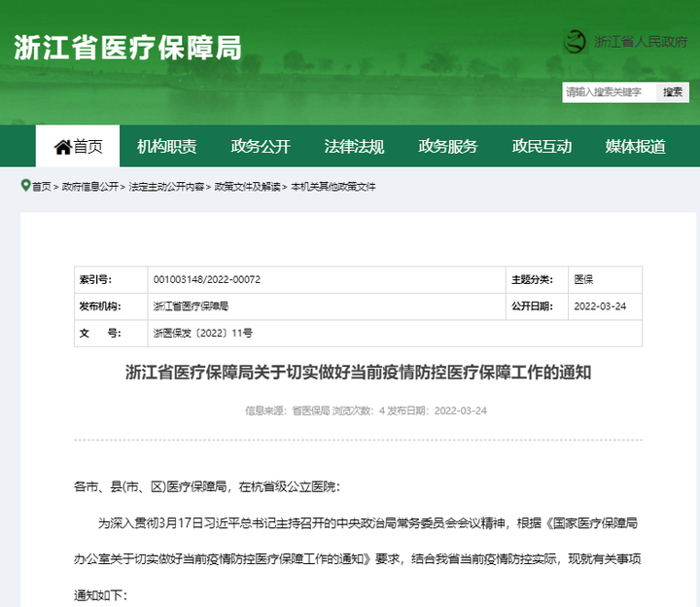Click the 索引号 label cell
This screenshot has width=700, height=607.
coord(111,279)
